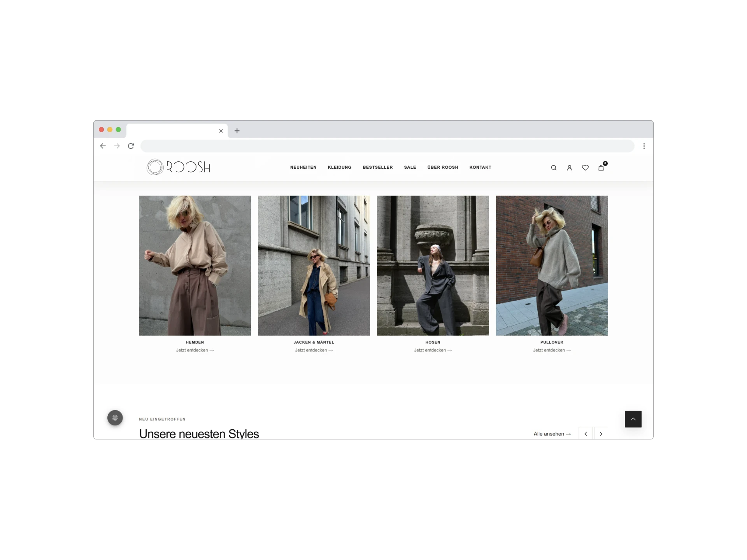Screen dimensions: 747x560
Task: Open the HEMDEN category image
Action: coord(195,266)
